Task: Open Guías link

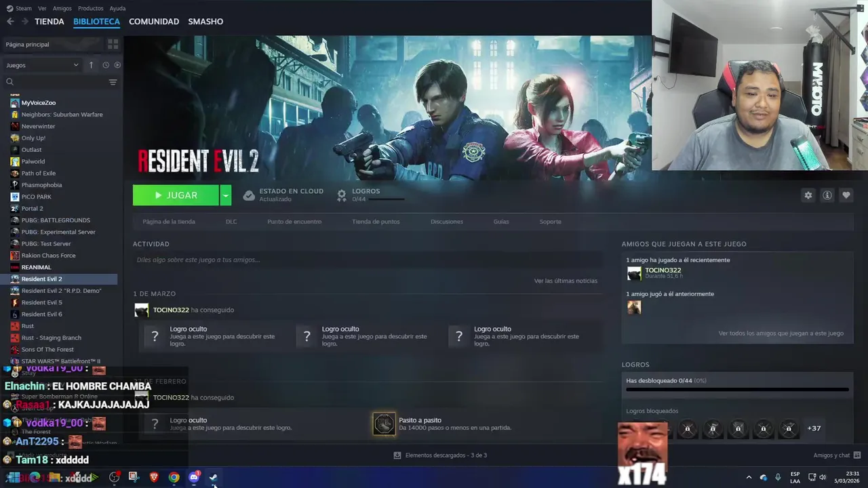Action: coord(501,222)
